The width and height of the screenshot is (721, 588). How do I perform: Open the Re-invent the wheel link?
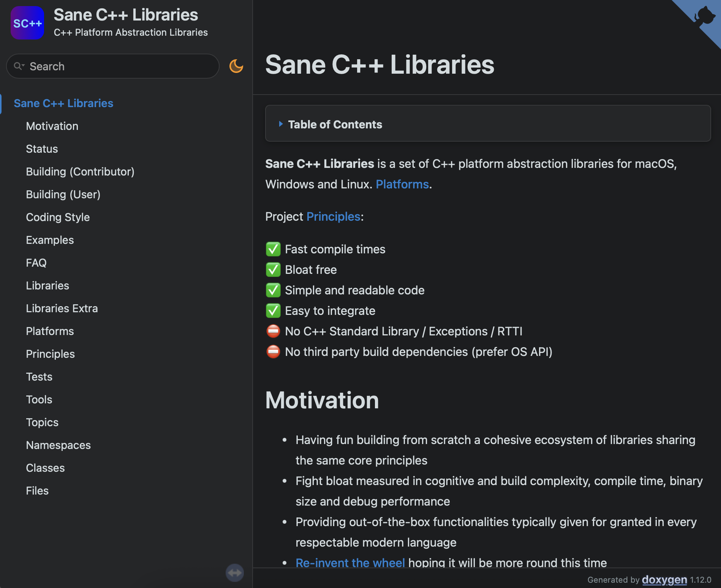pos(350,563)
